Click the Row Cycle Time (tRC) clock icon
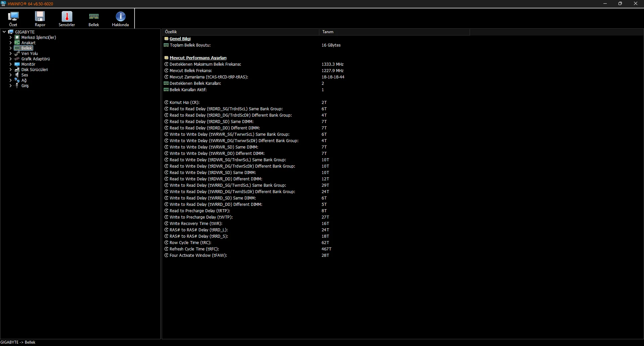 pyautogui.click(x=166, y=242)
